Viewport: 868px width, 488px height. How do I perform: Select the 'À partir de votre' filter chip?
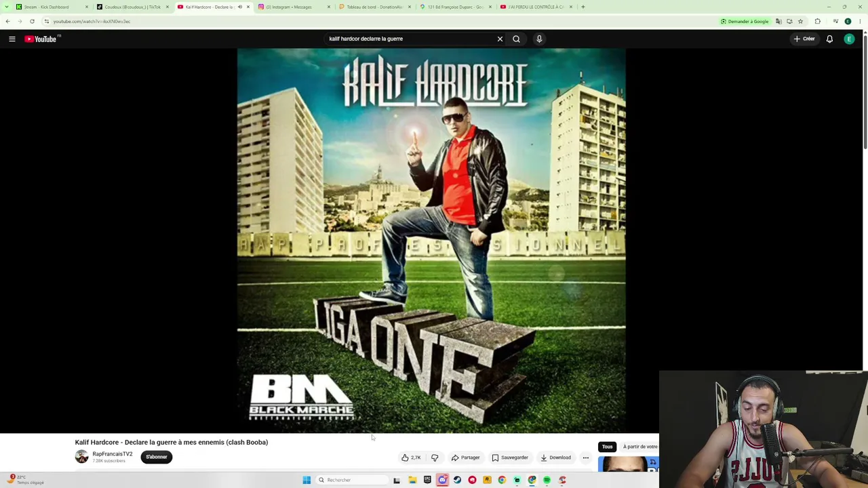coord(639,447)
